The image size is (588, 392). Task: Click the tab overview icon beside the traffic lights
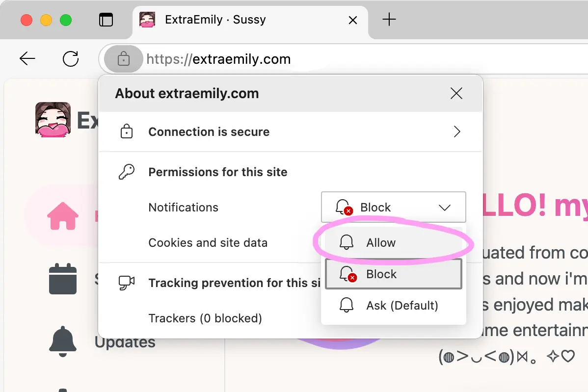106,20
